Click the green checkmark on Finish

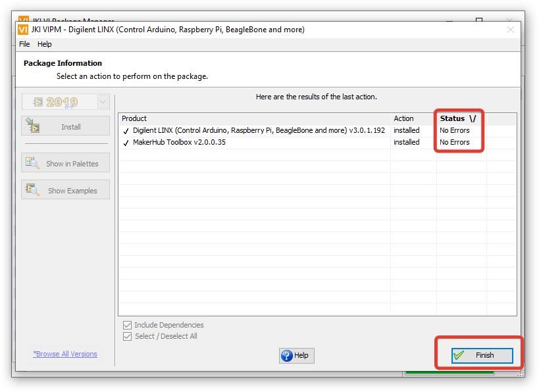coord(459,355)
